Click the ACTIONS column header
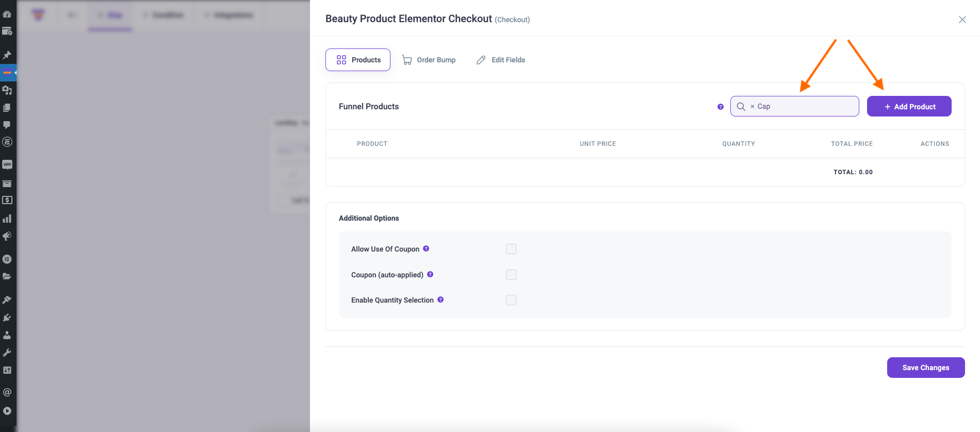 [935, 144]
